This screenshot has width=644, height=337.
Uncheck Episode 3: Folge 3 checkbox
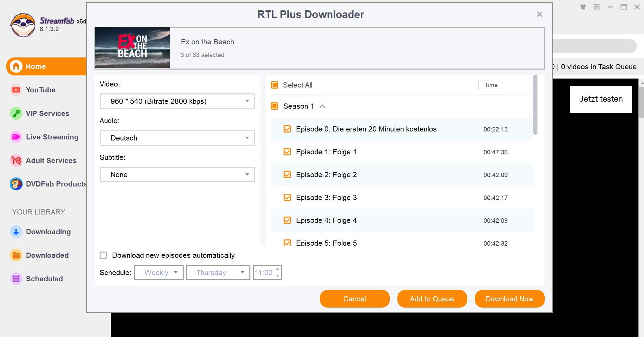(x=287, y=198)
